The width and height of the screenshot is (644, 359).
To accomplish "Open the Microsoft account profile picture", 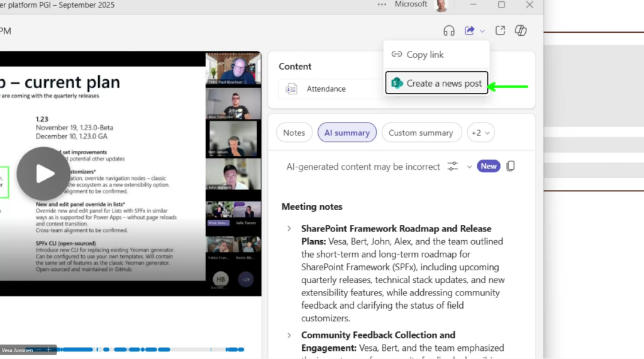I will click(x=441, y=5).
